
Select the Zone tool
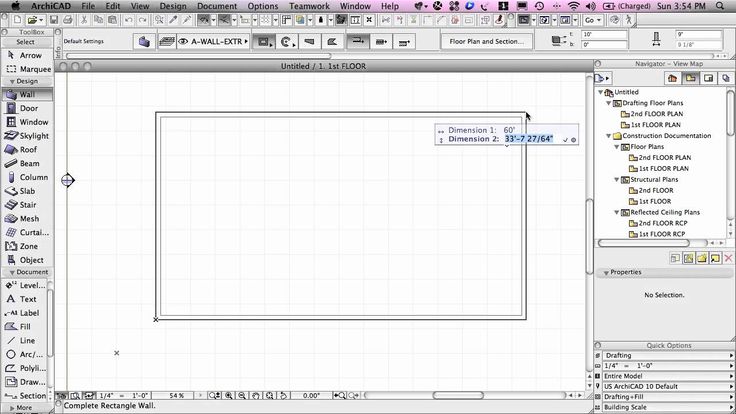coord(27,246)
